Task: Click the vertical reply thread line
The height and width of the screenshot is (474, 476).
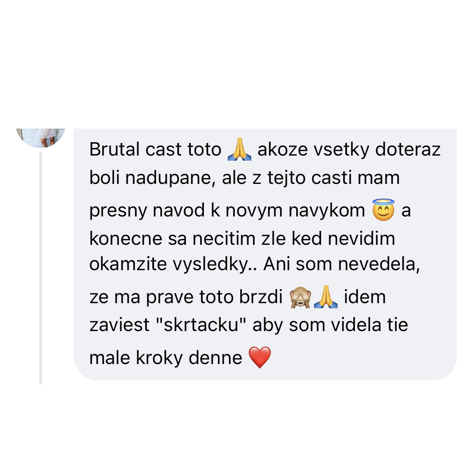Action: [41, 268]
